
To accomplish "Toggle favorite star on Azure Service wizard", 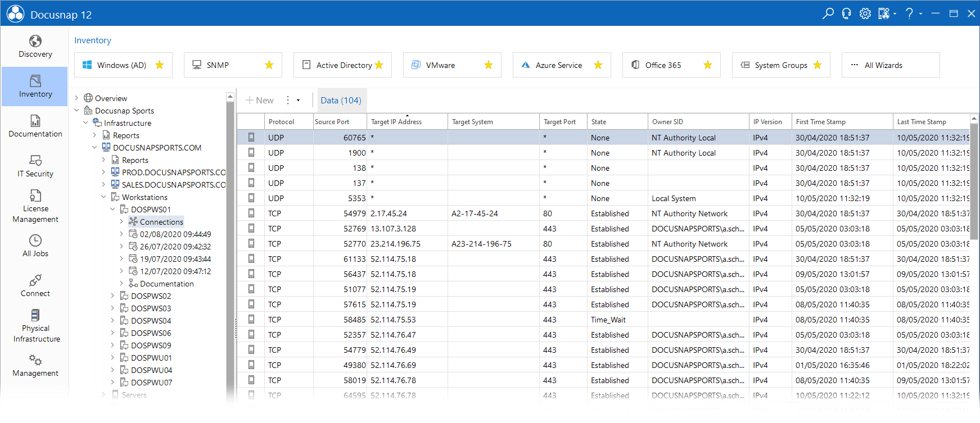I will (x=598, y=65).
